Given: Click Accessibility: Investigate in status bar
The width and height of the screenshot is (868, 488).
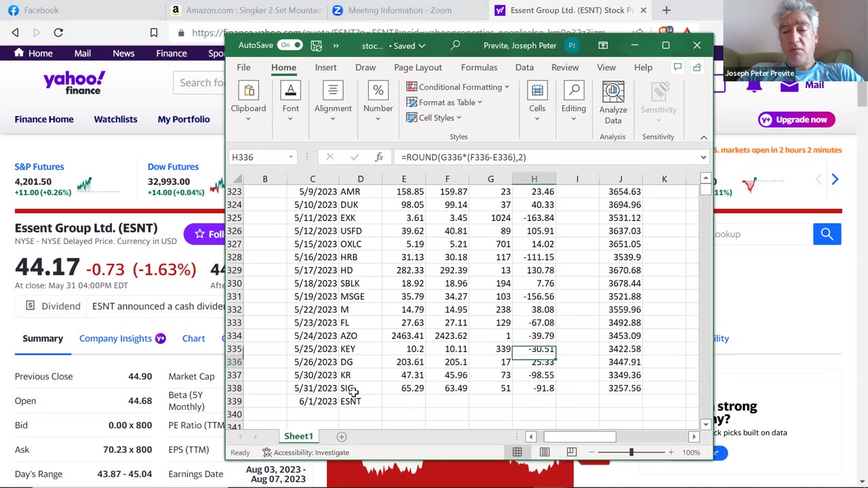Looking at the screenshot, I should (305, 452).
